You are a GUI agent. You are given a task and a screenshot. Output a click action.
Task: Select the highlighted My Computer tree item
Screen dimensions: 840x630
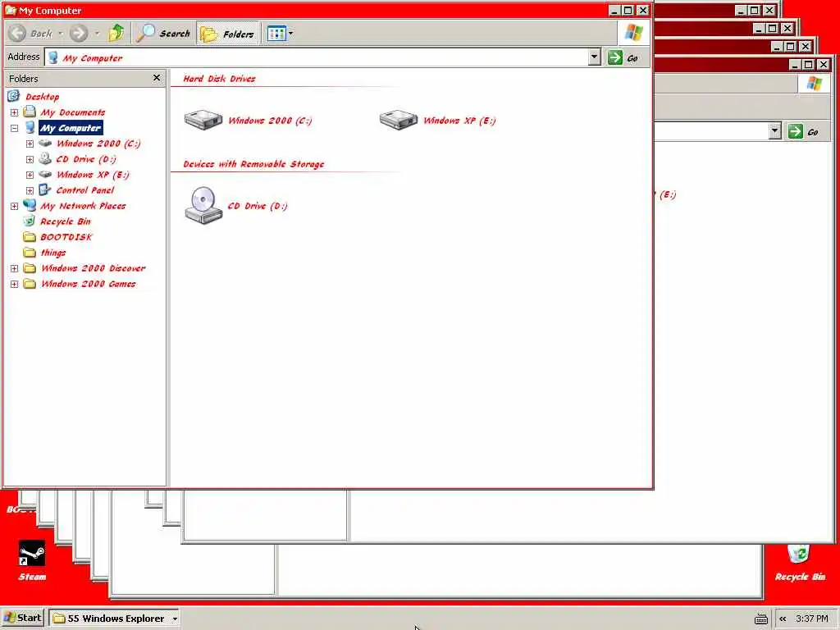click(71, 128)
